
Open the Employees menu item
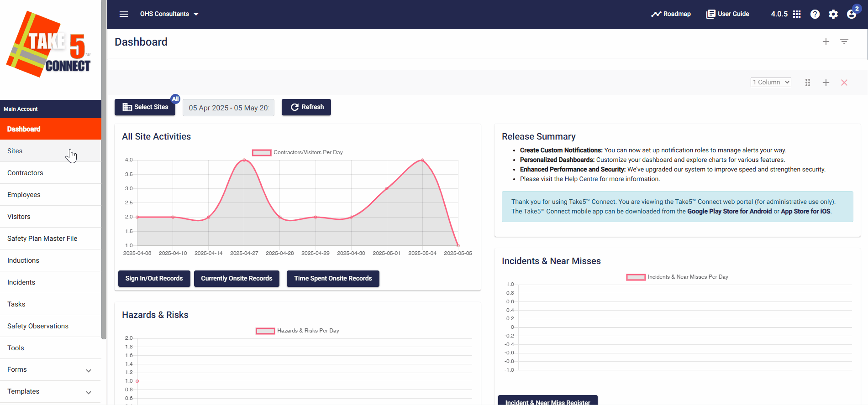click(51, 195)
